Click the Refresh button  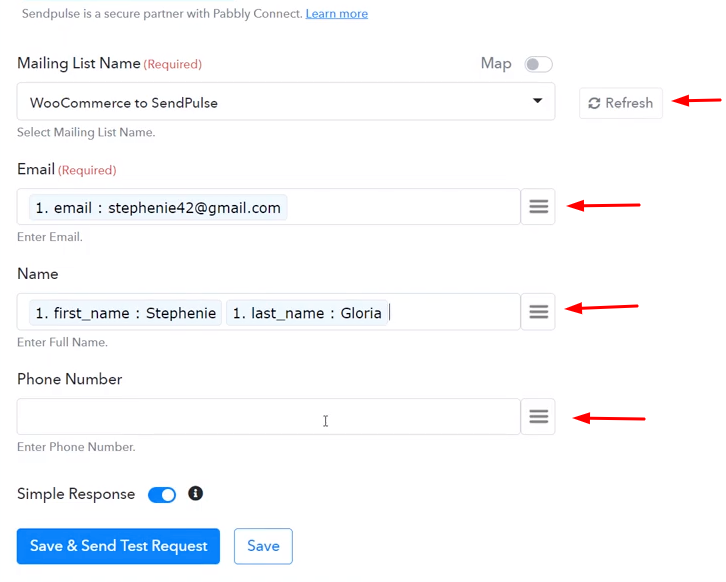[x=620, y=103]
